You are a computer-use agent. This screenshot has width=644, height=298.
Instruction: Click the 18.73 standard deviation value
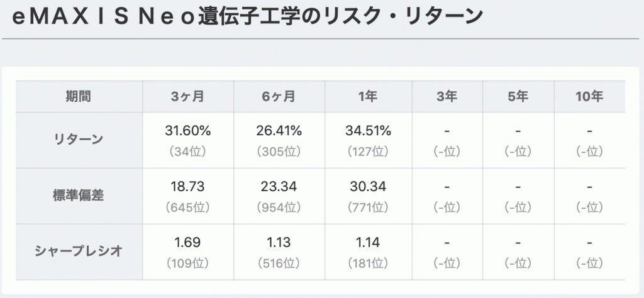[187, 187]
